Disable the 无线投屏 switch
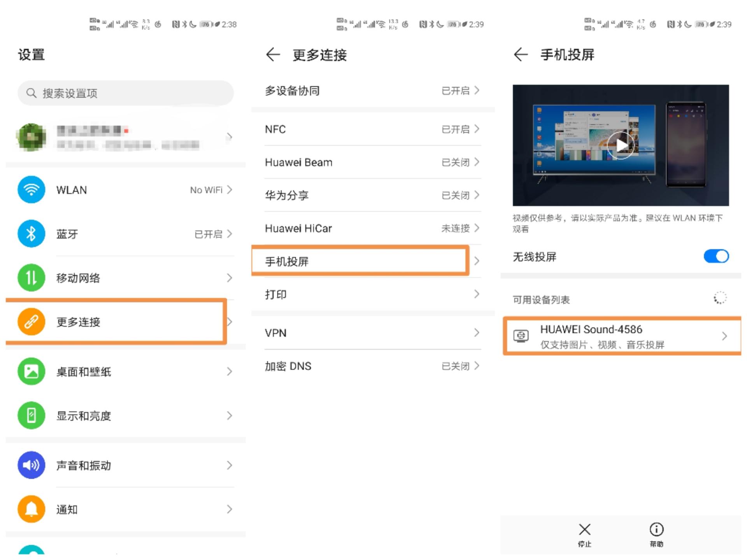Viewport: 747px width, 560px height. 716,256
